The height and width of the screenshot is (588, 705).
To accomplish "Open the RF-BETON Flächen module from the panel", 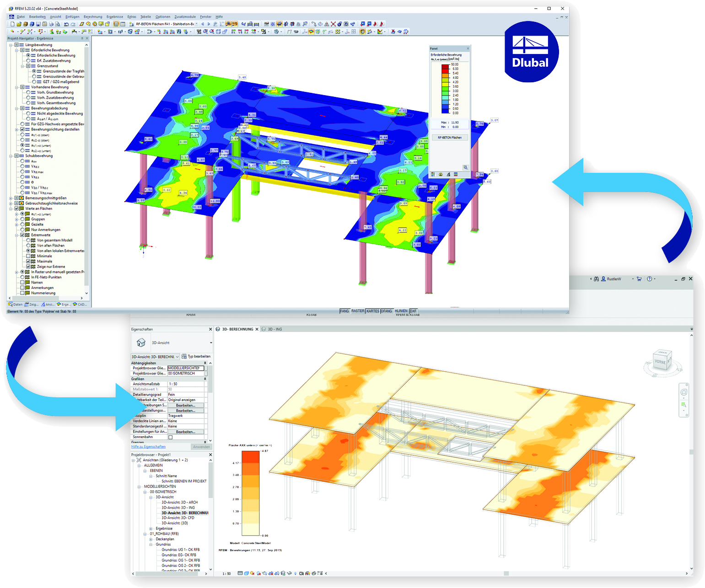I will point(449,137).
